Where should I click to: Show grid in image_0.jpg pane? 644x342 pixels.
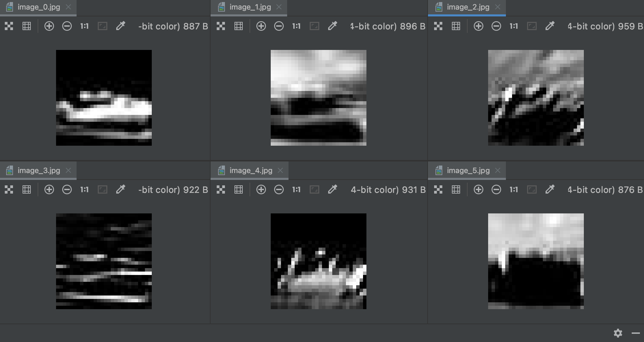point(27,26)
